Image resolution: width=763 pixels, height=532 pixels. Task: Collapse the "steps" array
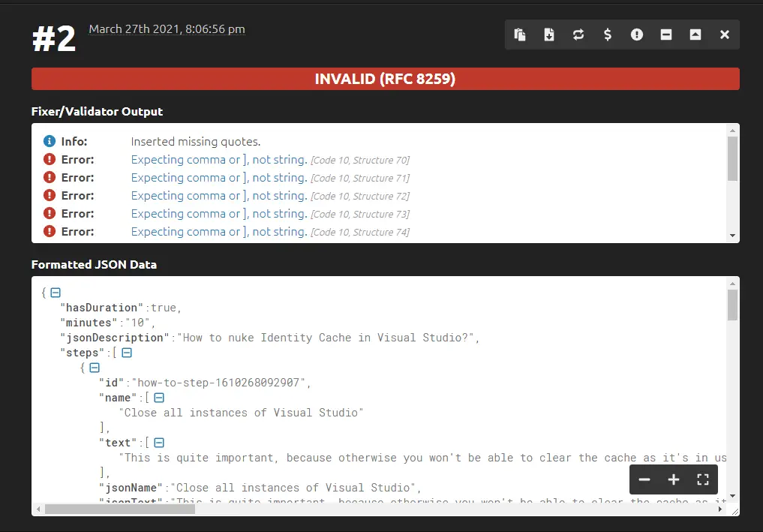(127, 353)
